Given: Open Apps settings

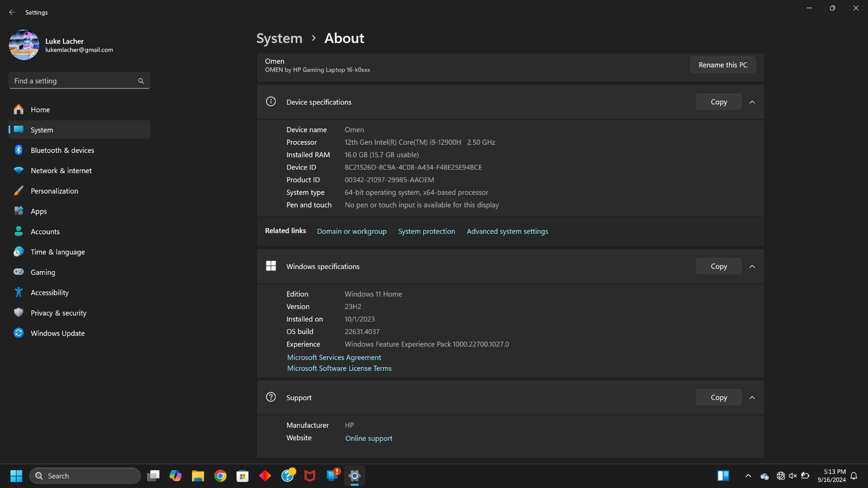Looking at the screenshot, I should pos(79,211).
